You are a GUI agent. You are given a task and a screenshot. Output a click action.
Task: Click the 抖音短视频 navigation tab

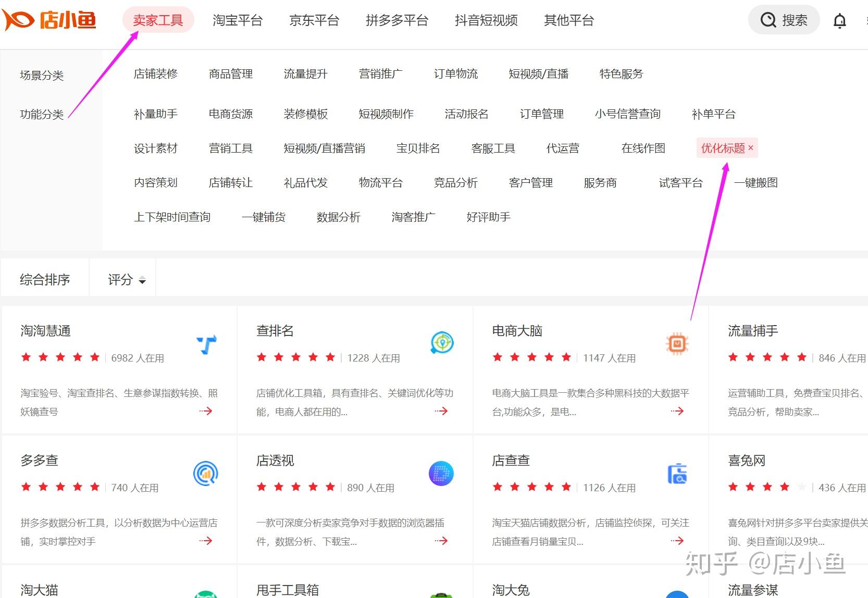(486, 20)
